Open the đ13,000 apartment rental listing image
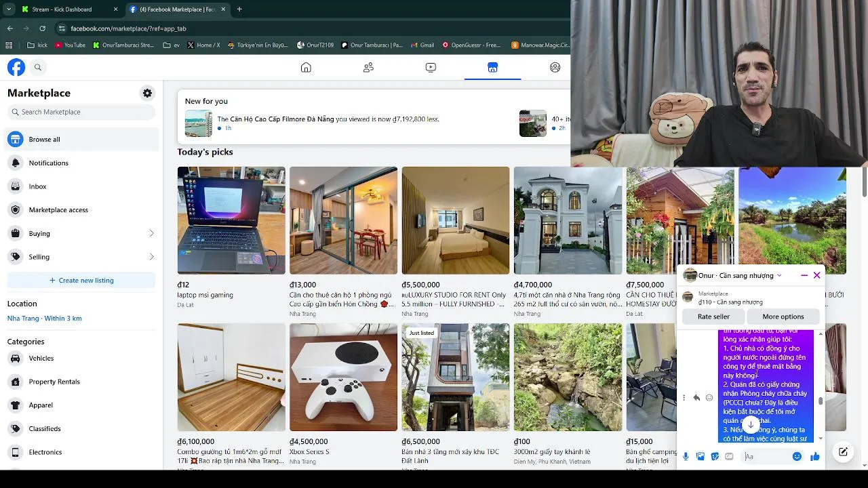This screenshot has width=868, height=488. tap(343, 220)
